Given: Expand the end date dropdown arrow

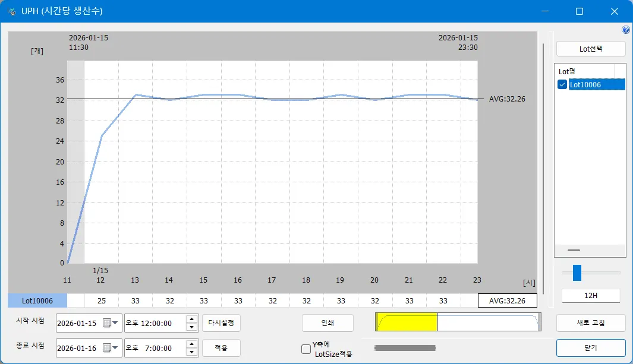Looking at the screenshot, I should pyautogui.click(x=116, y=347).
